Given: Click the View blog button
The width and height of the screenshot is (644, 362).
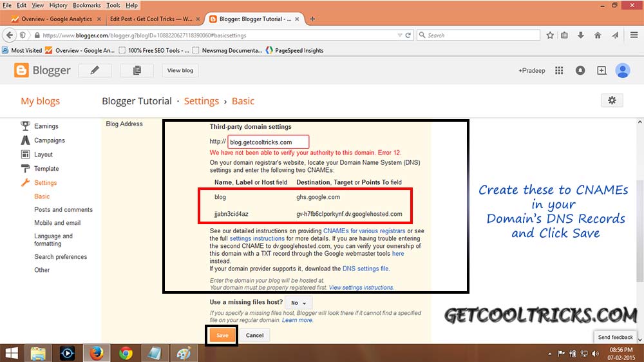Looking at the screenshot, I should [180, 70].
